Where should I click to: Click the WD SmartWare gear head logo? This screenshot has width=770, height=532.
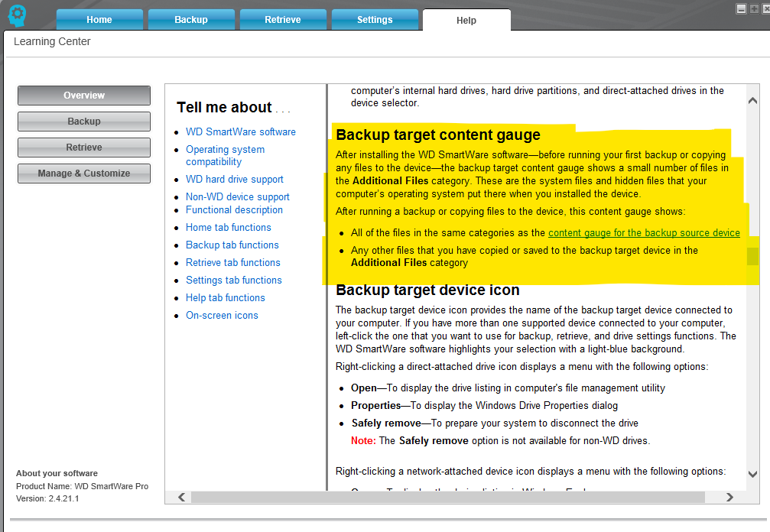click(17, 16)
